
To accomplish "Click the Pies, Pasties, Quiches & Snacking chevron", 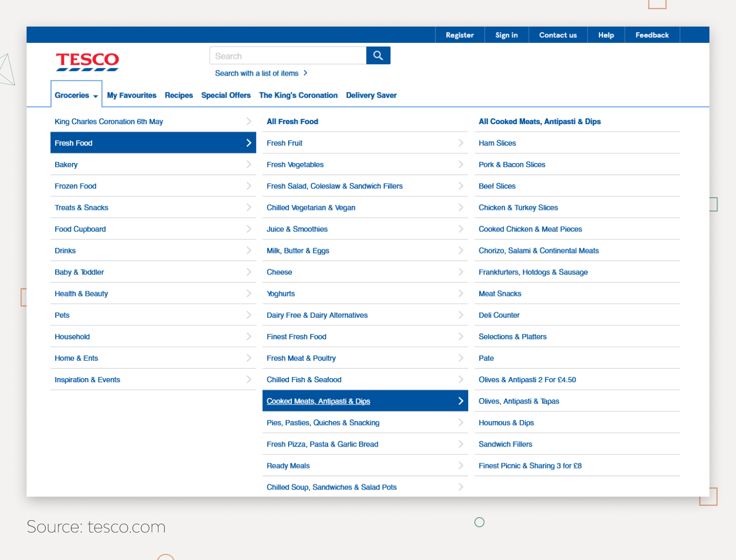I will [461, 423].
